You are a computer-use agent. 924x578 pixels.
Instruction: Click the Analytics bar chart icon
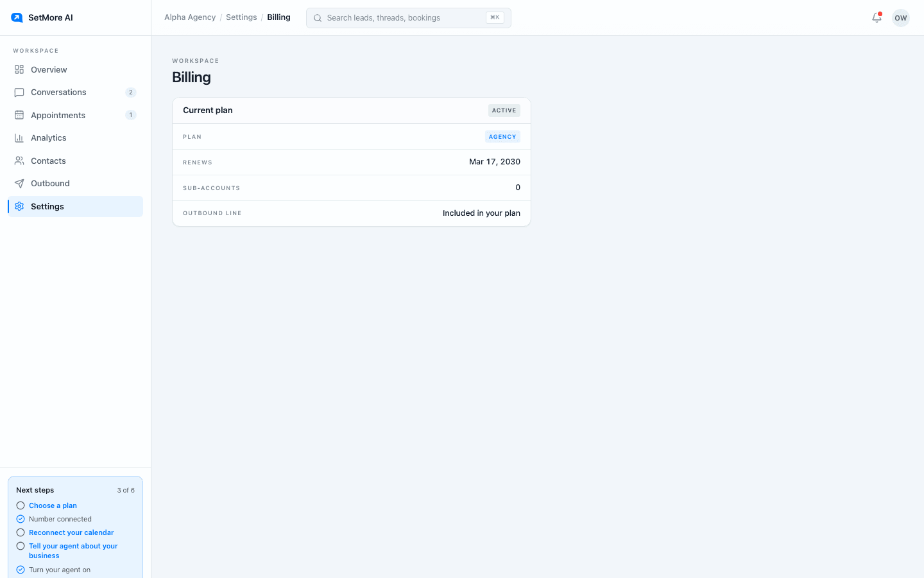[x=19, y=138]
